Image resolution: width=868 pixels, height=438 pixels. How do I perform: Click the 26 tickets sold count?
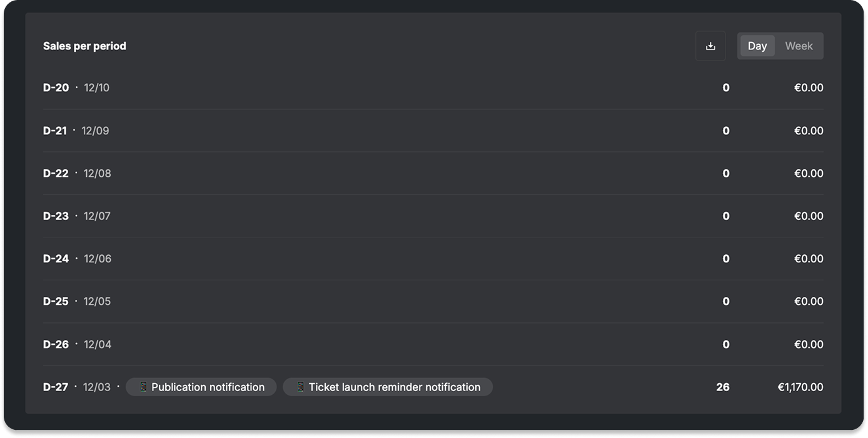tap(723, 387)
